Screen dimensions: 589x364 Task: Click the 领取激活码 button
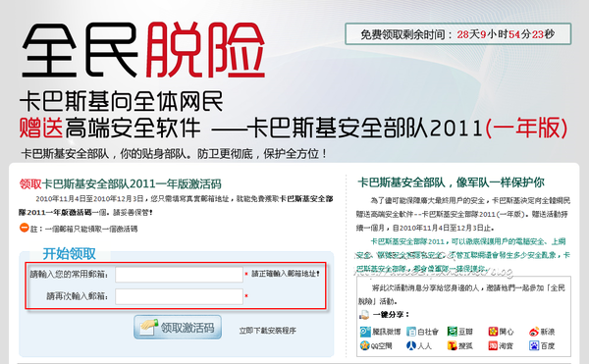(178, 328)
